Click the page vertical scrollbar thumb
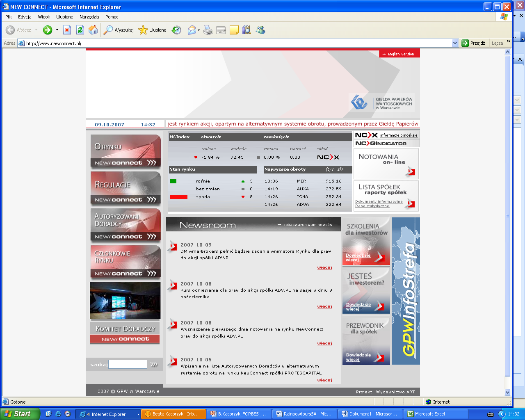This screenshot has height=420, width=525. coord(507,216)
